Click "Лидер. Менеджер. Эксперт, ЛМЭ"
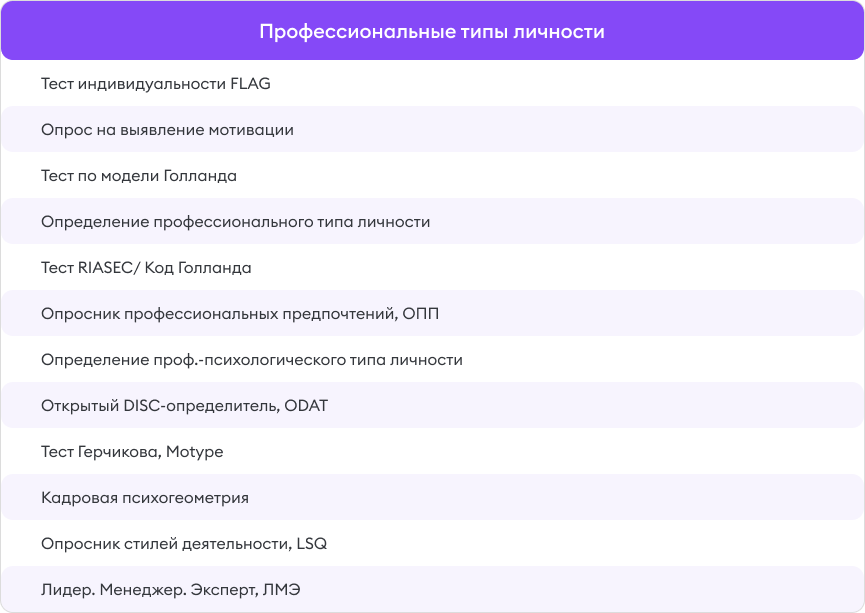This screenshot has height=613, width=865. pos(175,590)
